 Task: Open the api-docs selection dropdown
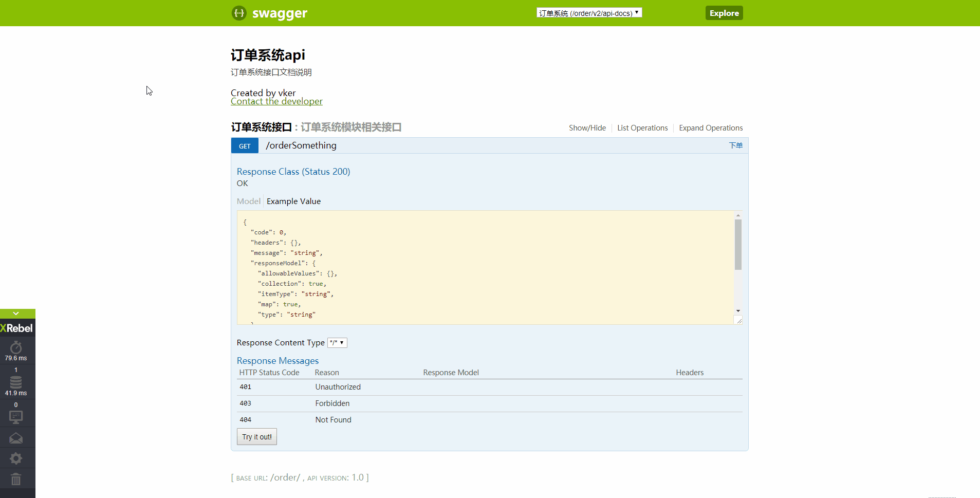pyautogui.click(x=589, y=13)
